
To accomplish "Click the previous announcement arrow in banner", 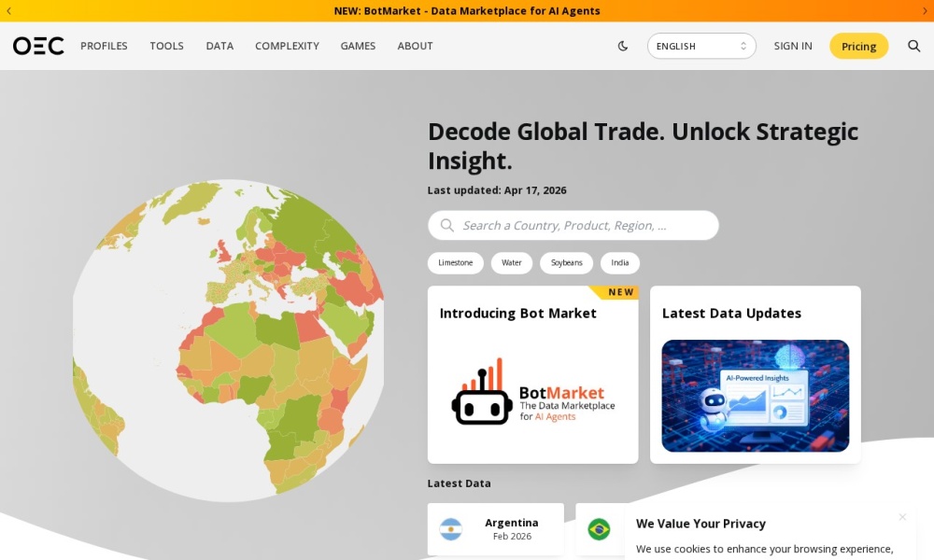I will (9, 11).
